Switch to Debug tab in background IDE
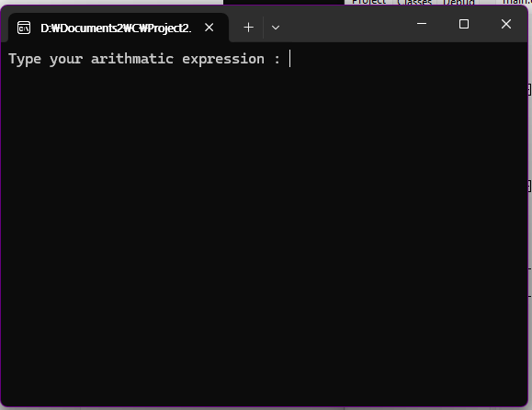 [458, 3]
